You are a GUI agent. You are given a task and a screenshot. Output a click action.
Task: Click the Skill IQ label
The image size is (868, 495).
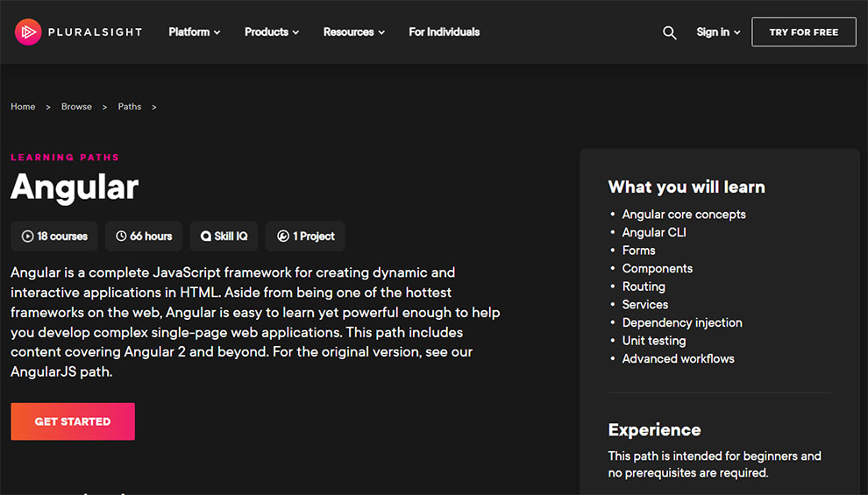click(231, 237)
